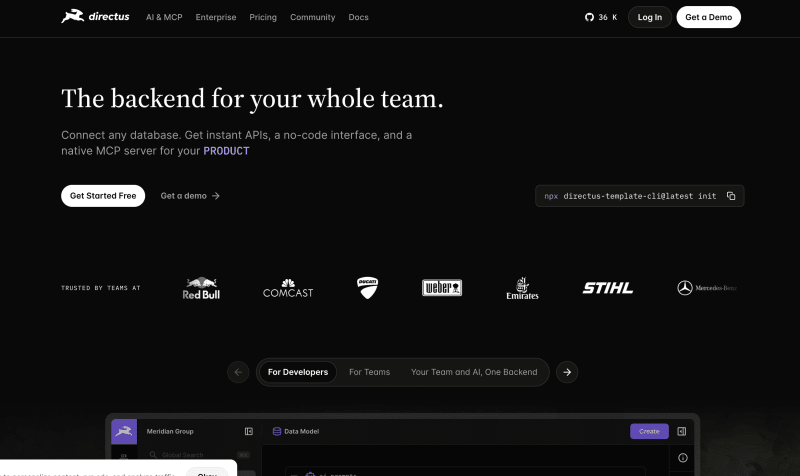Accept cookies with the Okay button
The height and width of the screenshot is (476, 800).
(x=207, y=472)
